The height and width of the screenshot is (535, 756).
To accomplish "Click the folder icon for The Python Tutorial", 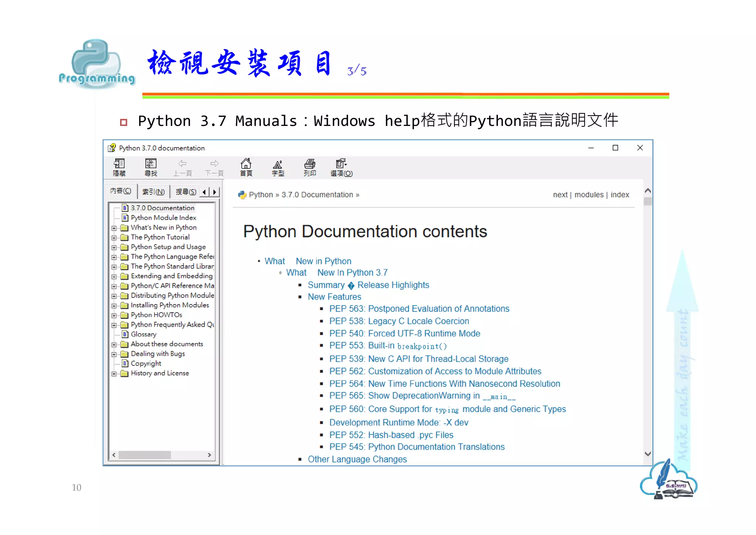I will (x=124, y=237).
